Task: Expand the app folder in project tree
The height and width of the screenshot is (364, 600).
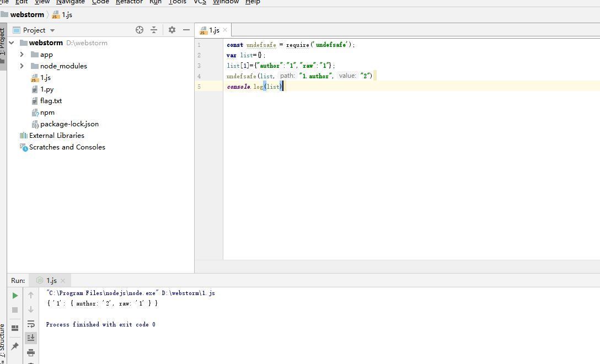Action: pos(22,54)
